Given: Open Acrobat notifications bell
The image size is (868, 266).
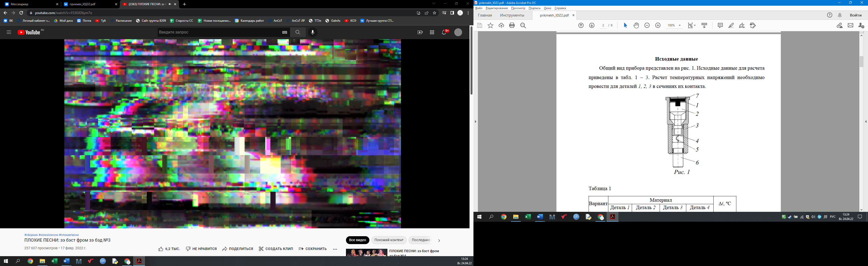Looking at the screenshot, I should click(x=840, y=15).
